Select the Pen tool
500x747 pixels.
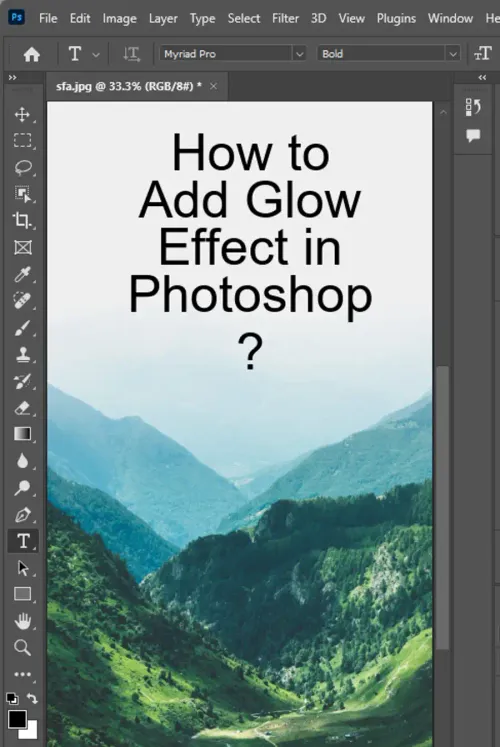click(x=22, y=515)
